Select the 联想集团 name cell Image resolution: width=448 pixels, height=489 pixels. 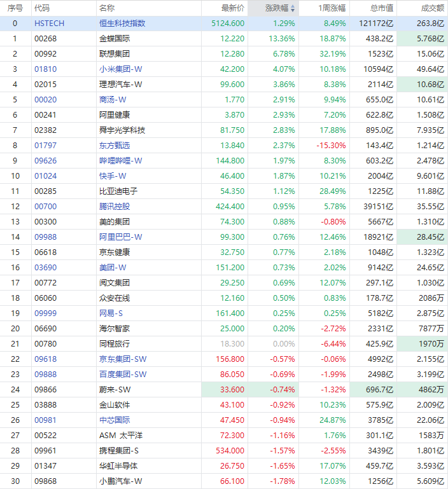(149, 54)
